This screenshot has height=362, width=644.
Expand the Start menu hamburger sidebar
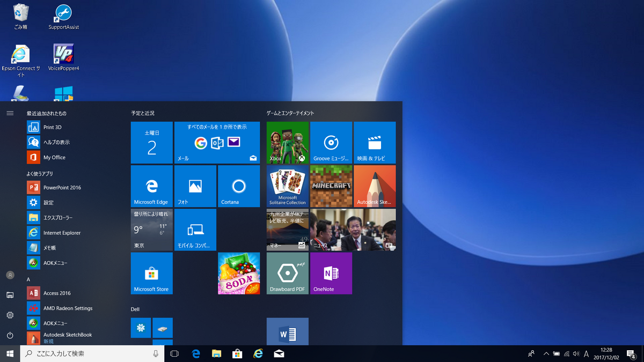(x=10, y=113)
